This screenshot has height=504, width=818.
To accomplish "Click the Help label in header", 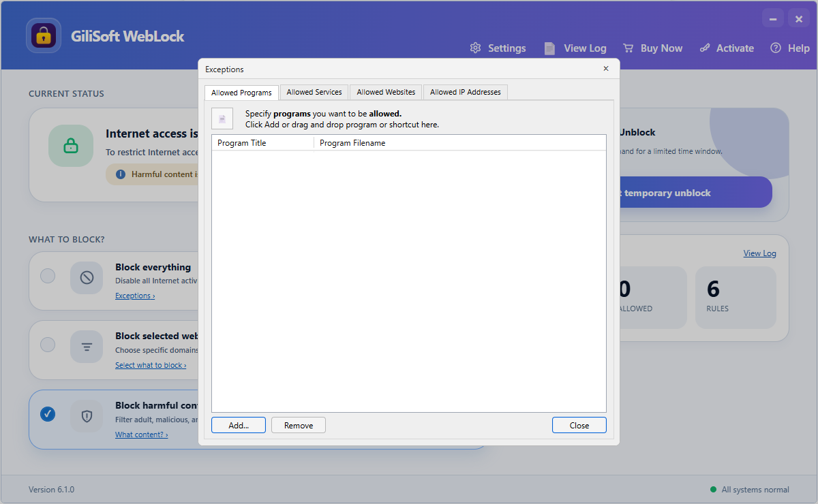I will (799, 48).
